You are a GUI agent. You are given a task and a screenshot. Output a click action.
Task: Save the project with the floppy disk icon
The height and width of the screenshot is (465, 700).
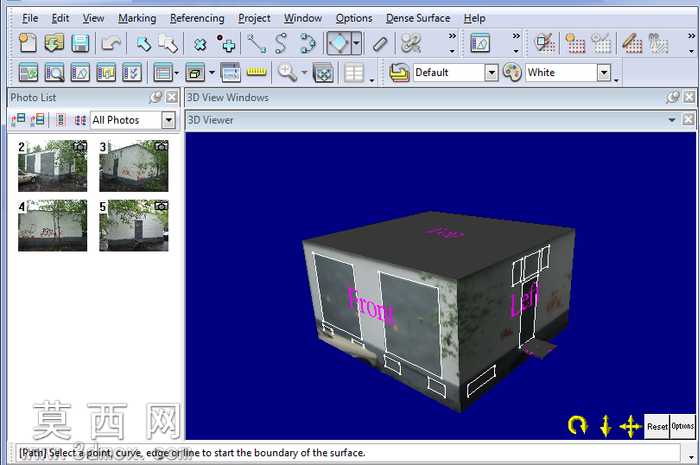(80, 44)
